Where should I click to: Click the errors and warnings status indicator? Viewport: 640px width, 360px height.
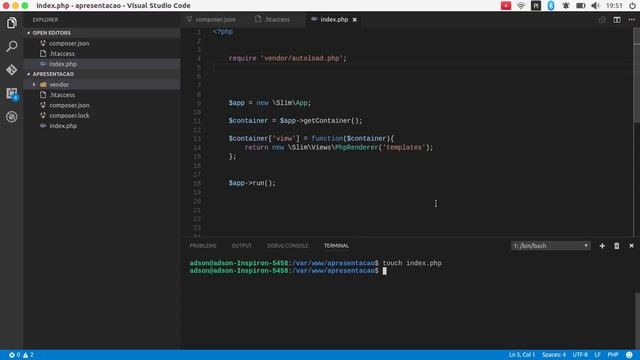click(21, 355)
